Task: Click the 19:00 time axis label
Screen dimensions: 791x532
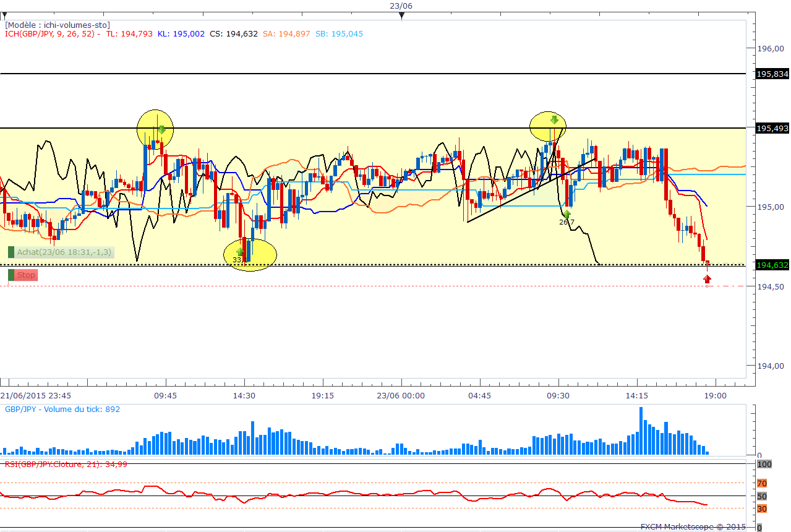Action: (716, 395)
